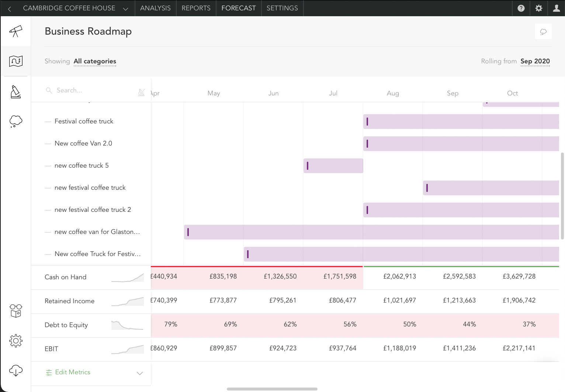Select the Festival coffee truck row
The image size is (565, 392).
tap(91, 121)
